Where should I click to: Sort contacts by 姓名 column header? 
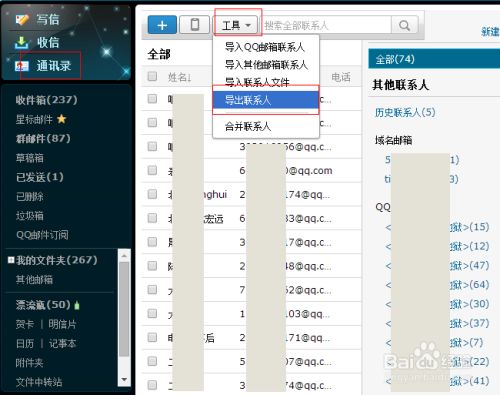(x=179, y=77)
